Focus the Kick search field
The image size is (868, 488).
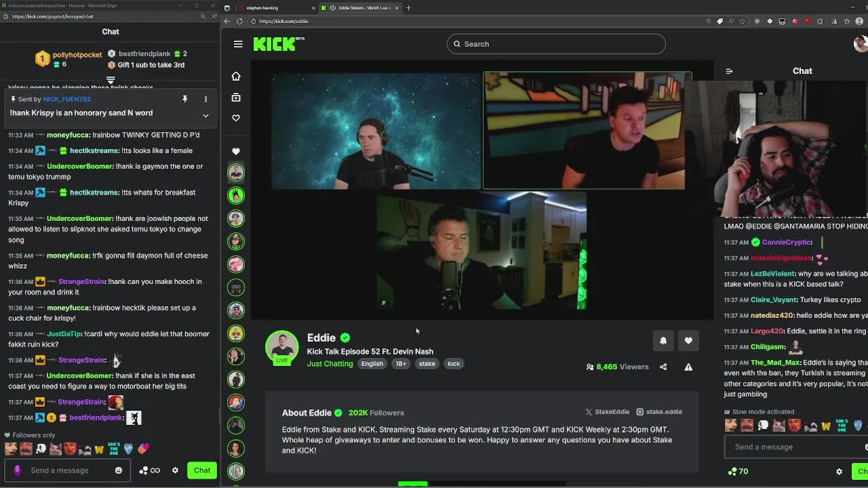coord(556,44)
